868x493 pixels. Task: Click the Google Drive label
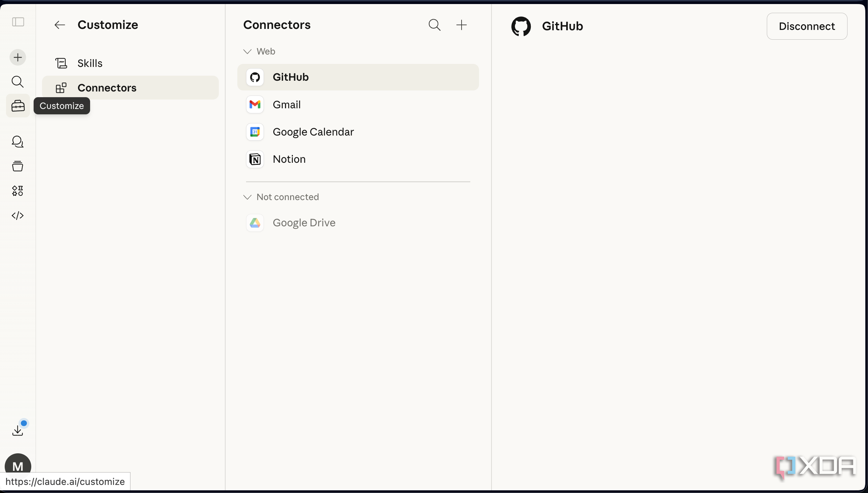(304, 223)
